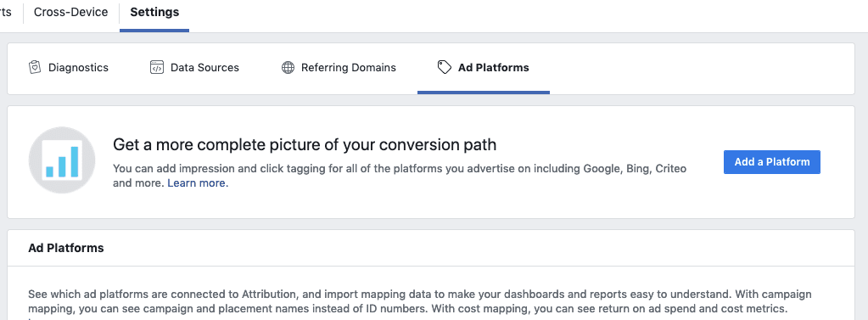Viewport: 868px width, 320px height.
Task: Select the Ad Platforms tab
Action: [484, 68]
